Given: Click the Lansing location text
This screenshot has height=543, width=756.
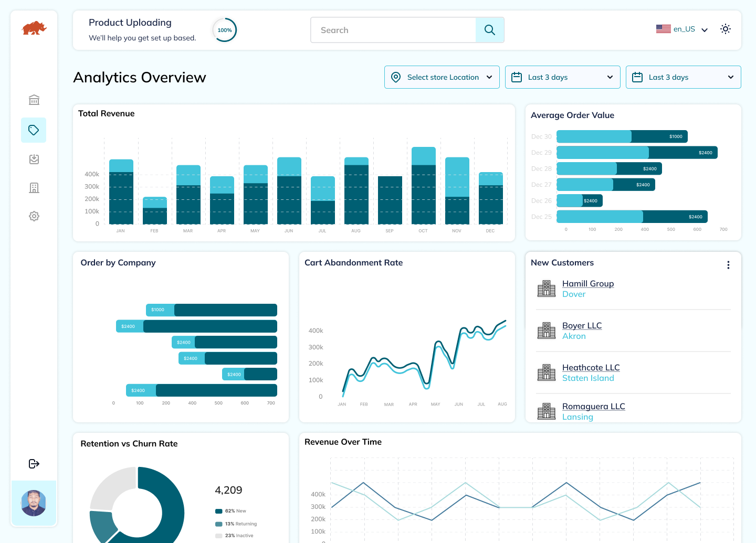Looking at the screenshot, I should click(577, 417).
